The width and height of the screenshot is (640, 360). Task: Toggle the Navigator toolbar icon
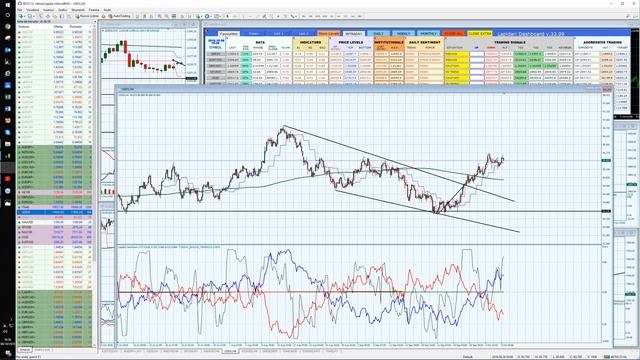(55, 16)
